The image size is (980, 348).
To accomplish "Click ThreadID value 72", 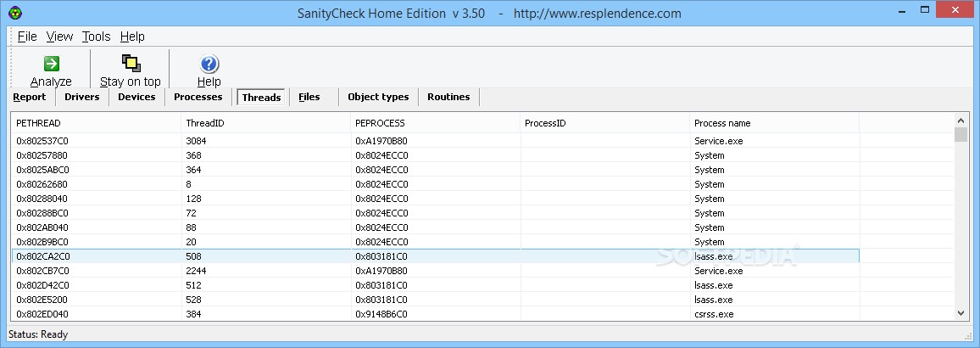I will [191, 213].
